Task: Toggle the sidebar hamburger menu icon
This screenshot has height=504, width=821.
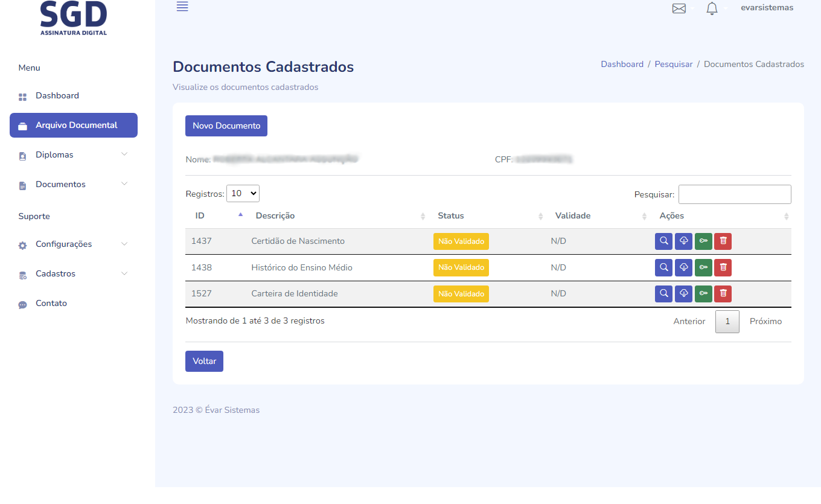Action: point(182,7)
